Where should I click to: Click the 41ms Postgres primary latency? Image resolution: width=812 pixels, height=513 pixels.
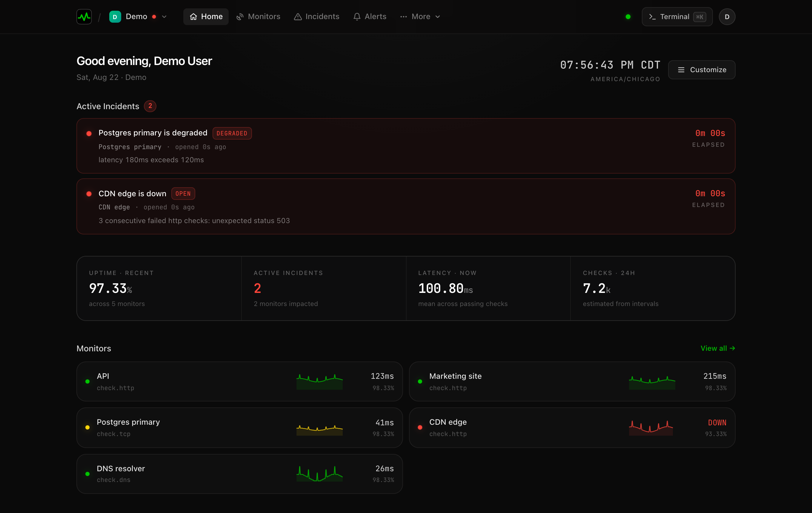coord(385,423)
